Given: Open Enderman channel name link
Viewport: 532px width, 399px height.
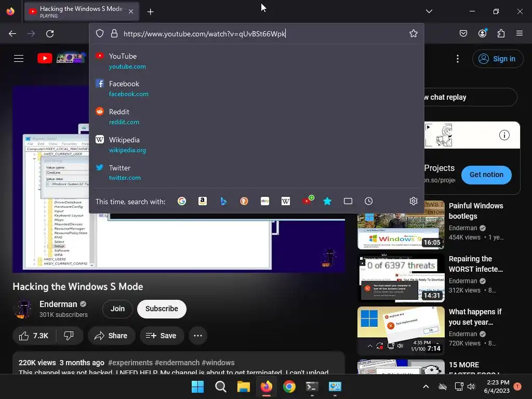Looking at the screenshot, I should [58, 304].
